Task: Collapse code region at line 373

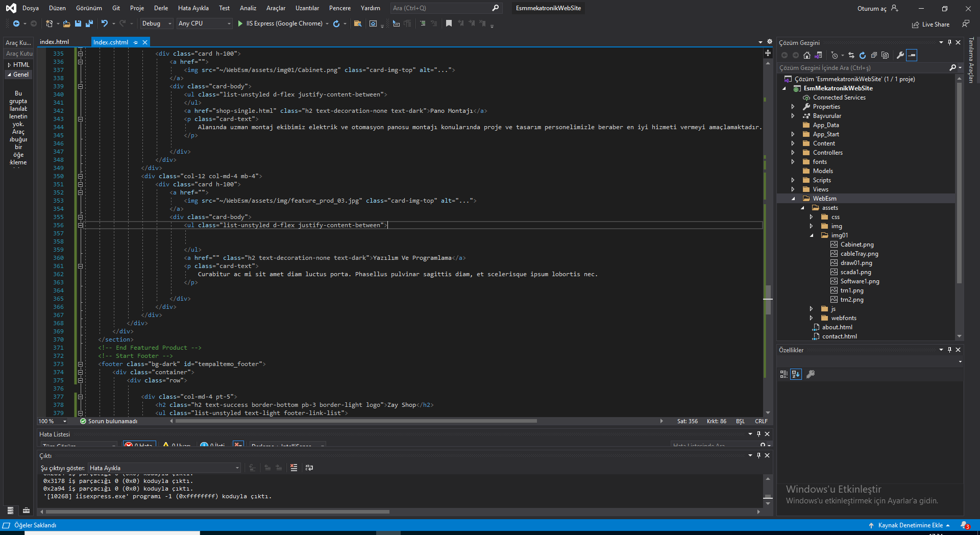Action: (80, 364)
